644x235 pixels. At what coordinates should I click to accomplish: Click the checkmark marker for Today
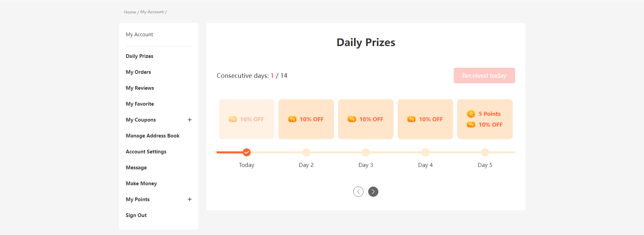(x=247, y=152)
